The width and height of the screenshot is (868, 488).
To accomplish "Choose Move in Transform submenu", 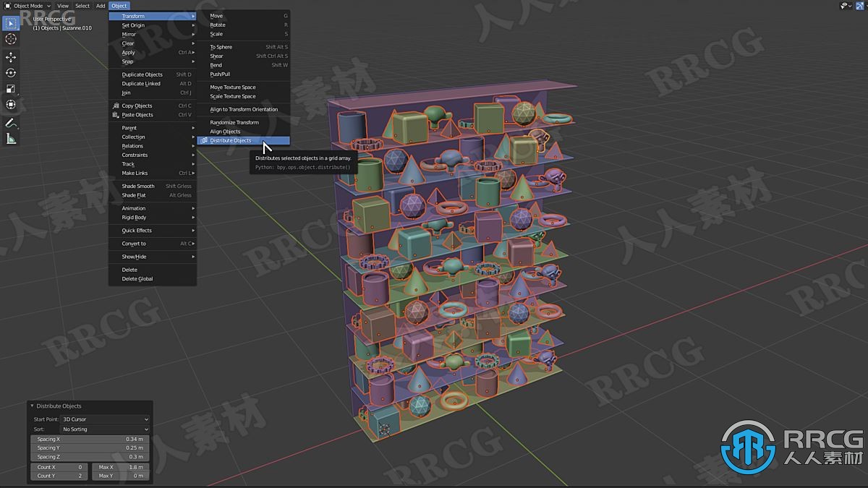I will [244, 16].
